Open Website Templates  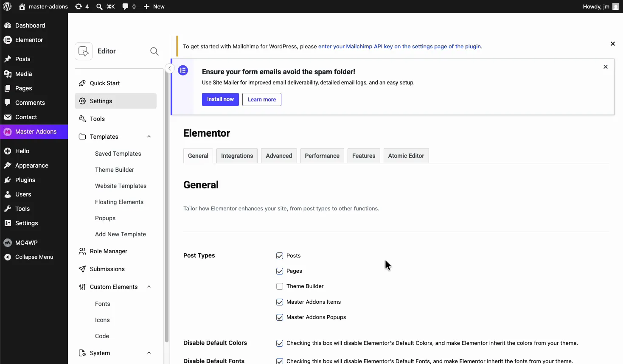pos(121,186)
